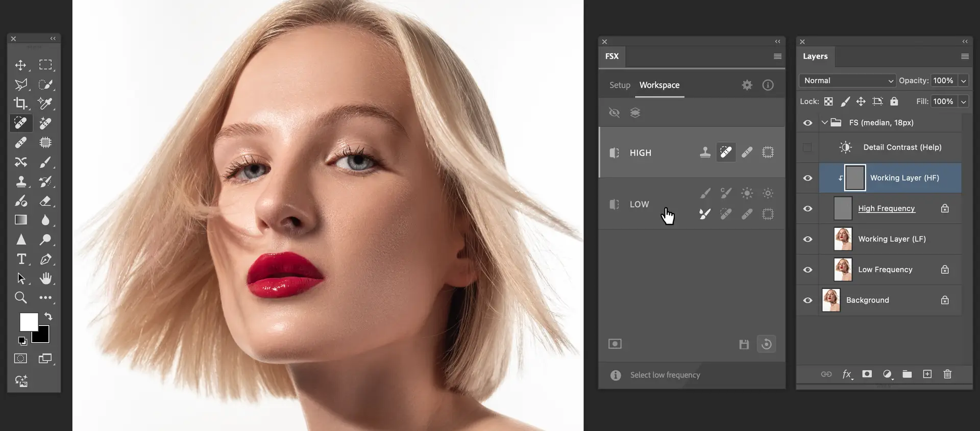Screen dimensions: 980x431
Task: Select the Working Layer (LF) layer row
Action: point(890,239)
